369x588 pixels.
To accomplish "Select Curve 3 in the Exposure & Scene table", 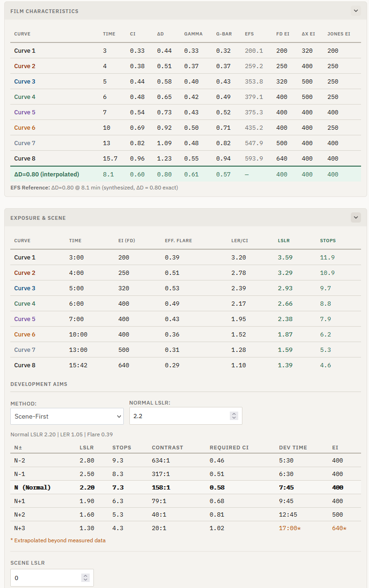I will click(x=25, y=288).
